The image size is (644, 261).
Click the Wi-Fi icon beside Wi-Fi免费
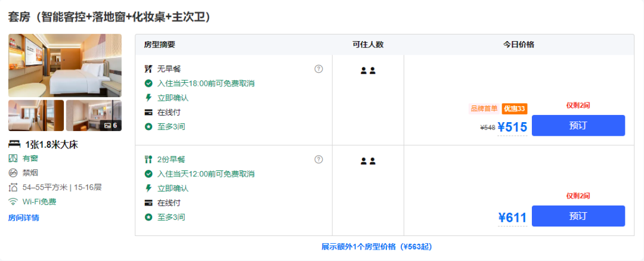coord(13,201)
